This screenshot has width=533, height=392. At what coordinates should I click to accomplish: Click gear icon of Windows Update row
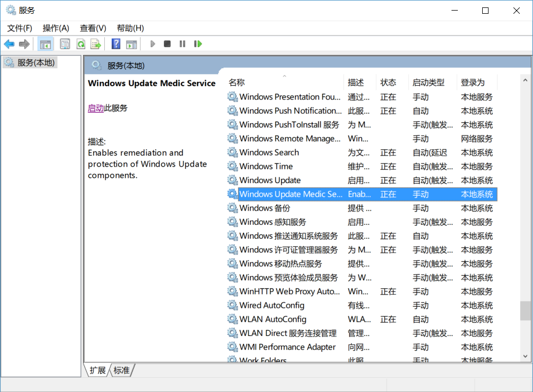(232, 180)
